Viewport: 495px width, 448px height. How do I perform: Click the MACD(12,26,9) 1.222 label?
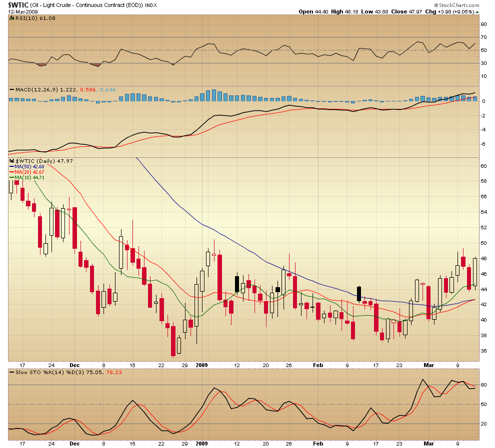pos(45,90)
